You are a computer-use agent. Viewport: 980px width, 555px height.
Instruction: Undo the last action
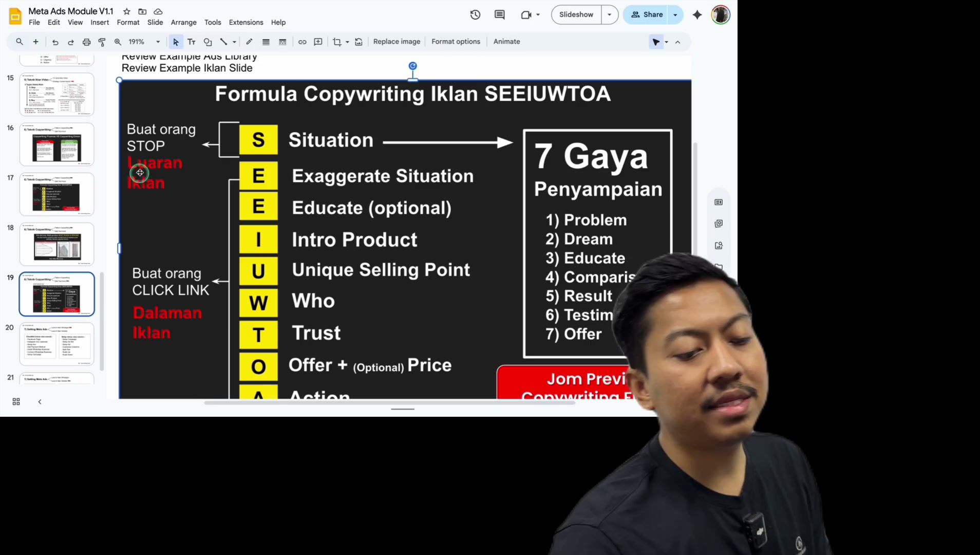(x=55, y=42)
